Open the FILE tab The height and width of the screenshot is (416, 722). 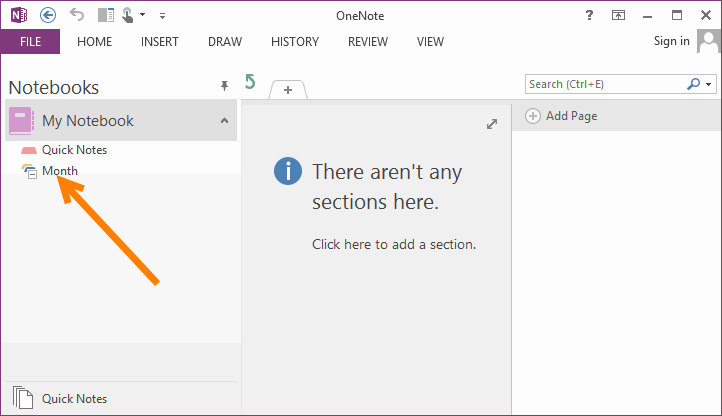click(30, 41)
